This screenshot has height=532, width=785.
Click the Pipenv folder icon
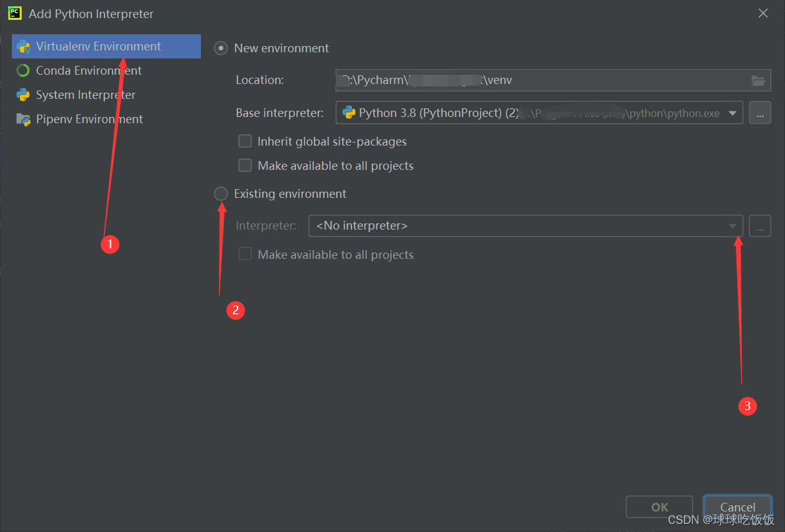pyautogui.click(x=23, y=119)
